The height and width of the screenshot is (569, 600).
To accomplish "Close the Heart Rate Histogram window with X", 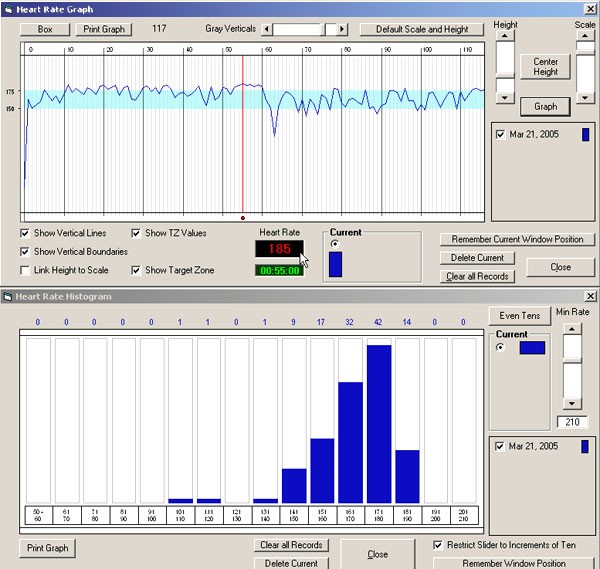I will [x=591, y=296].
